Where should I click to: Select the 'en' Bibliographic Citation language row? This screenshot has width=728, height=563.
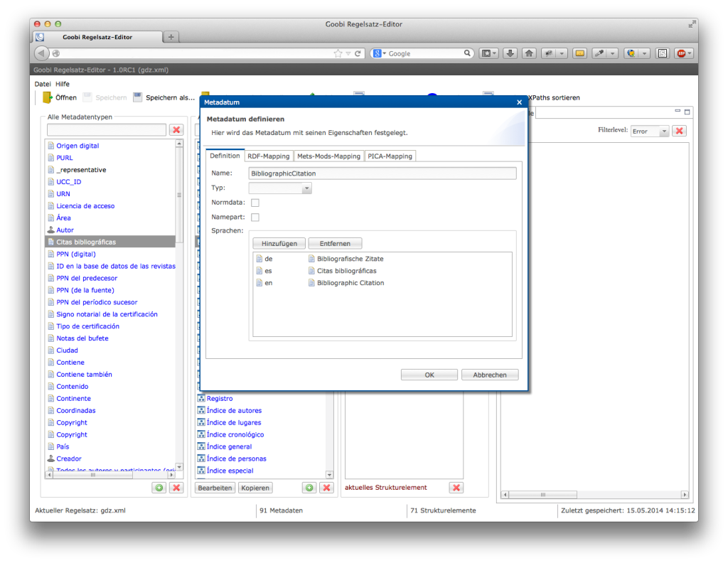[382, 283]
